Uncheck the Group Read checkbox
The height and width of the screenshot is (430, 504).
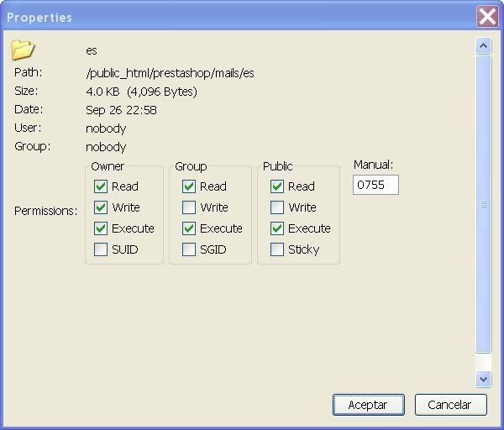pos(189,186)
